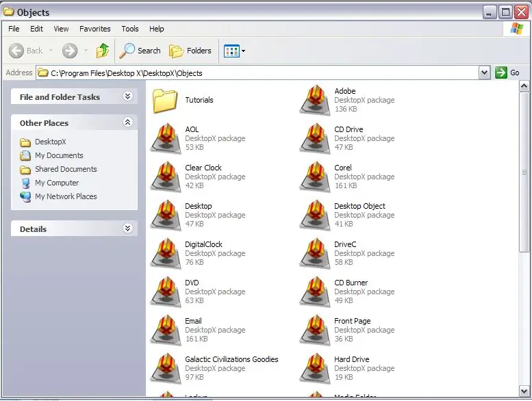The height and width of the screenshot is (401, 532).
Task: Open the View menu
Action: click(61, 29)
